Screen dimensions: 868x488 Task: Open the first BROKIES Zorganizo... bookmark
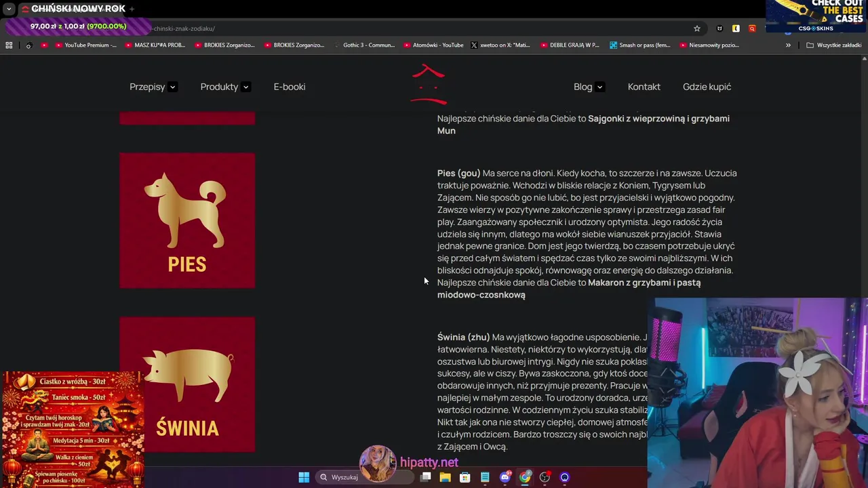click(224, 45)
